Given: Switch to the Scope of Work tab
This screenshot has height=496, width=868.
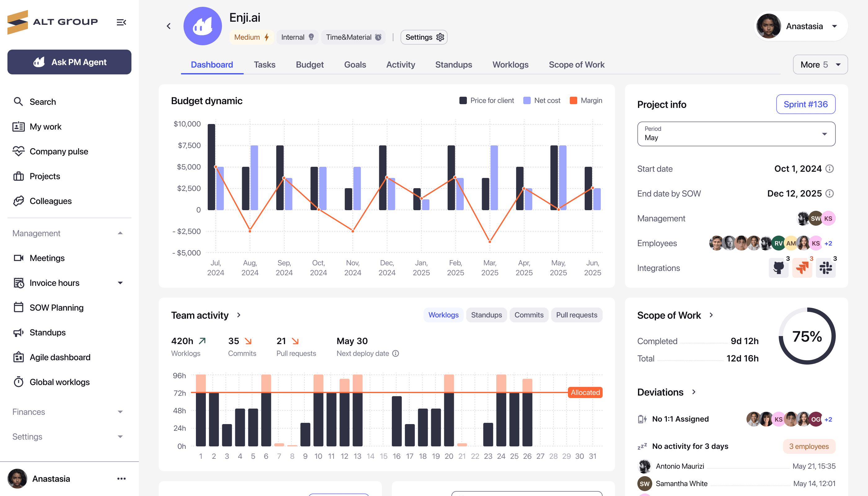Looking at the screenshot, I should pos(576,64).
